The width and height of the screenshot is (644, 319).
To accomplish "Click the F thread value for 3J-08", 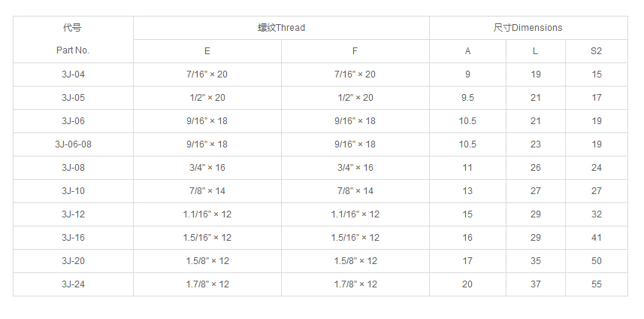I will pyautogui.click(x=355, y=168).
